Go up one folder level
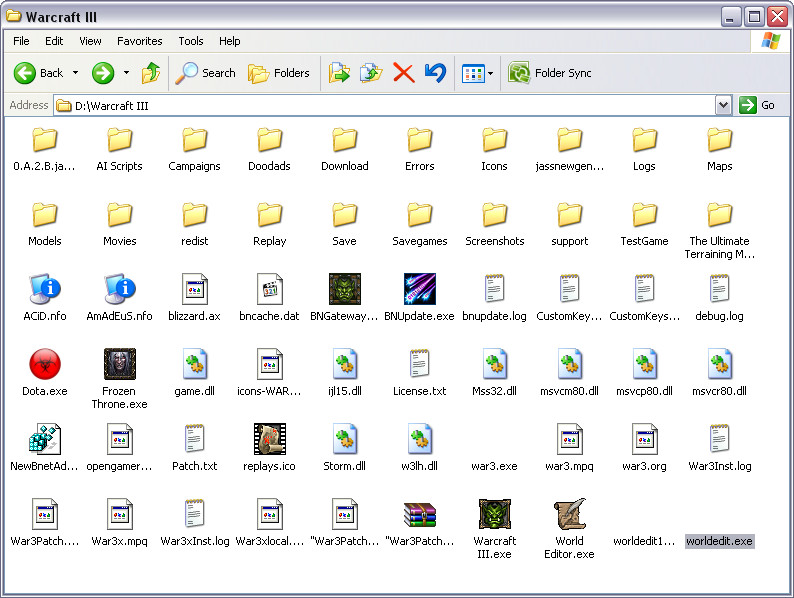Screen dimensions: 794x598 tap(150, 73)
